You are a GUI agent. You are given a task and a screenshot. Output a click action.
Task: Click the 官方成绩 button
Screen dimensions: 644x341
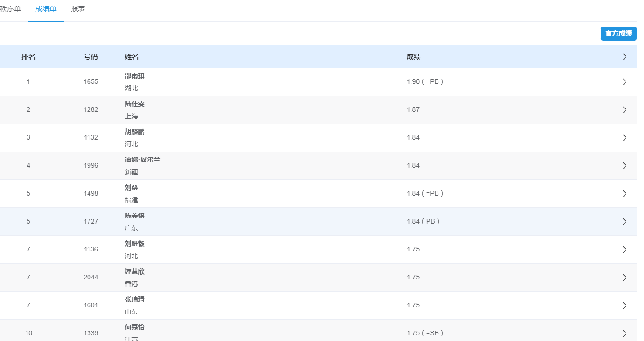tap(618, 34)
